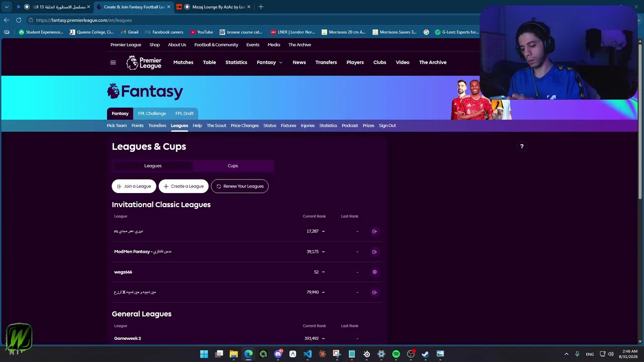Show hidden system tray icons
644x362 pixels.
point(567,354)
